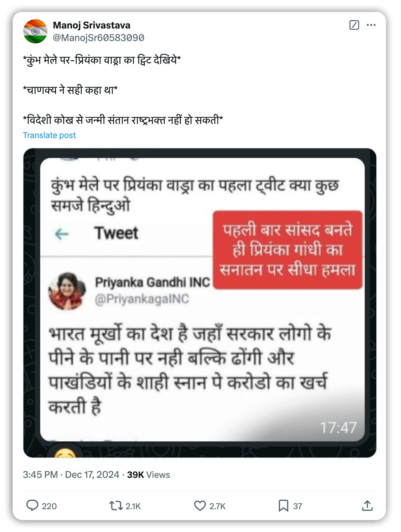Click the Grok slash icon
Image resolution: width=401 pixels, height=532 pixels.
[354, 25]
